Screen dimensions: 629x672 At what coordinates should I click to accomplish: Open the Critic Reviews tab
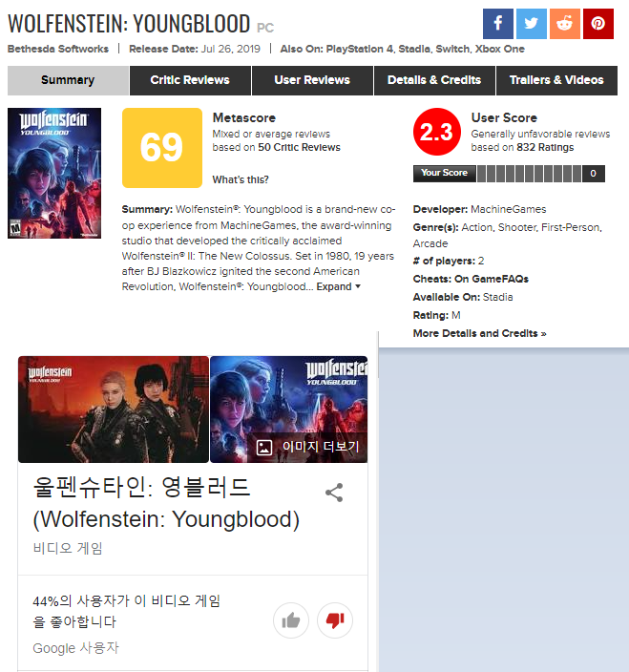190,80
